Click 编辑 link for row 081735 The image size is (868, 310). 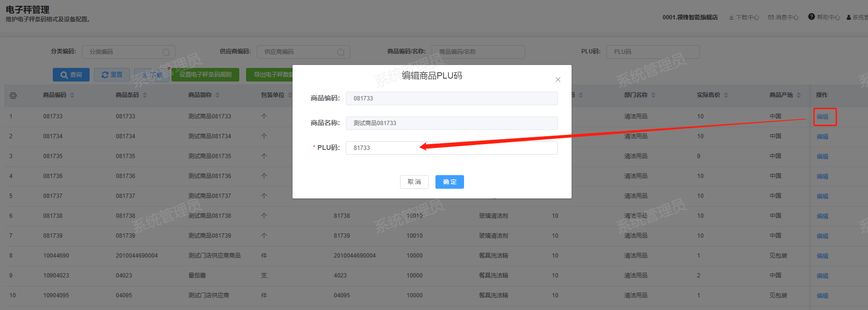822,157
